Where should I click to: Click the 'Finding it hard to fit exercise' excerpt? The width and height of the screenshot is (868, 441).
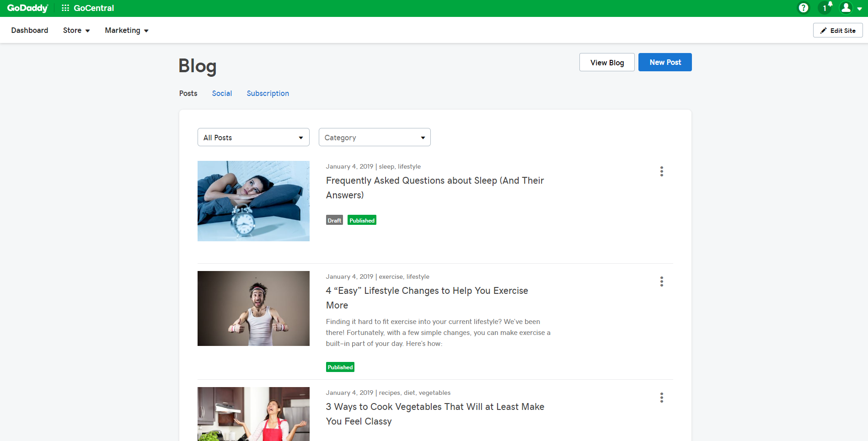(438, 333)
